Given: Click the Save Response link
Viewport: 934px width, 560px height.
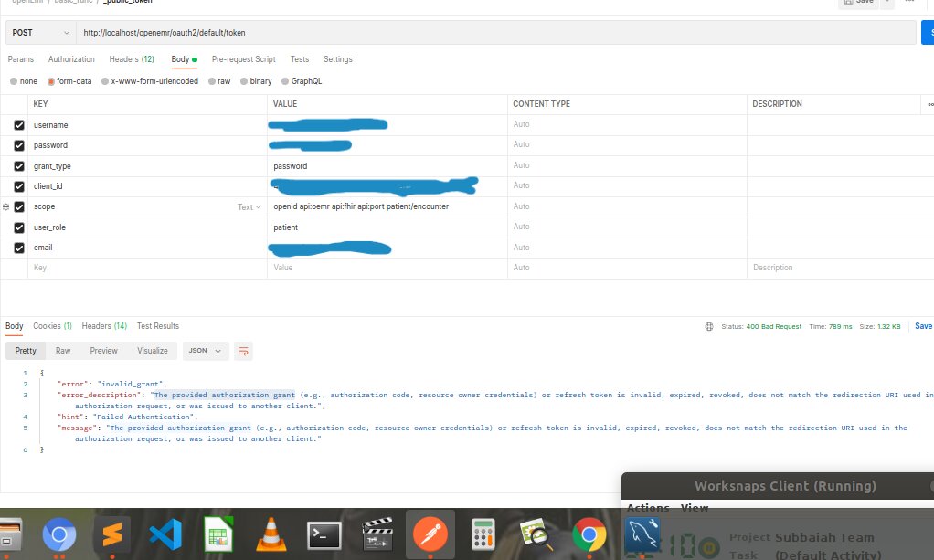Looking at the screenshot, I should pos(923,326).
